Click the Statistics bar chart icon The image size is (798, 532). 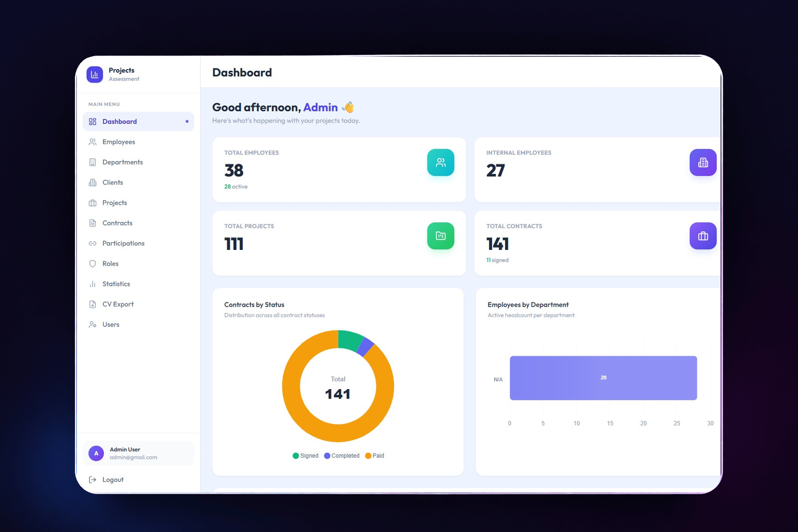coord(92,284)
